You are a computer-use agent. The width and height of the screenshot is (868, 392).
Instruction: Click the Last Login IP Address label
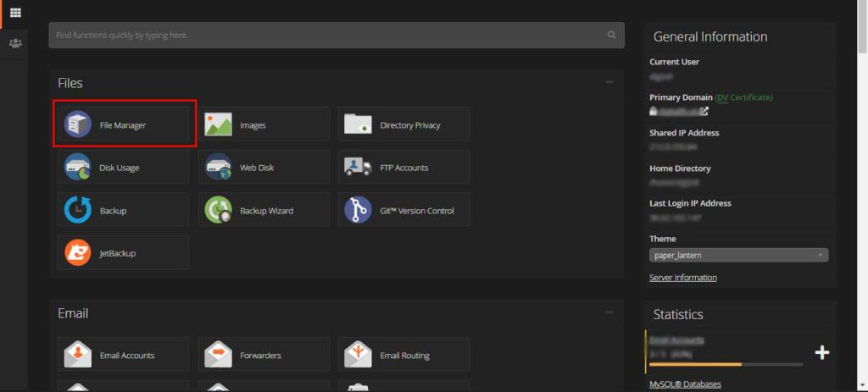[x=690, y=203]
